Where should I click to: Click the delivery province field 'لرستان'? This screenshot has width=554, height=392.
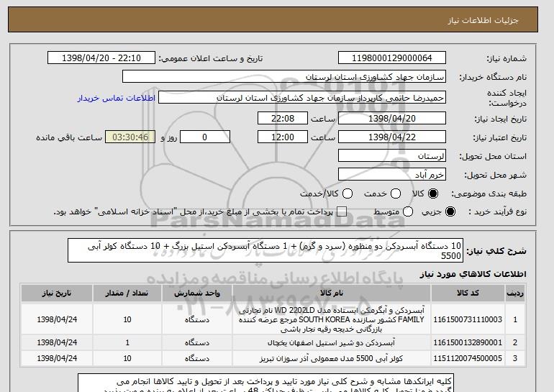392,156
